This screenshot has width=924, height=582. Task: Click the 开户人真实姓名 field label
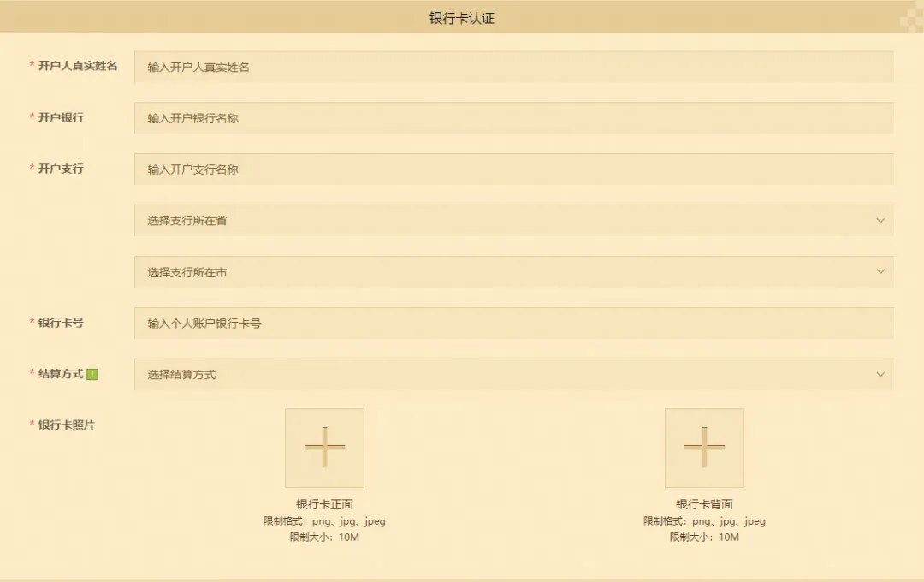[78, 66]
